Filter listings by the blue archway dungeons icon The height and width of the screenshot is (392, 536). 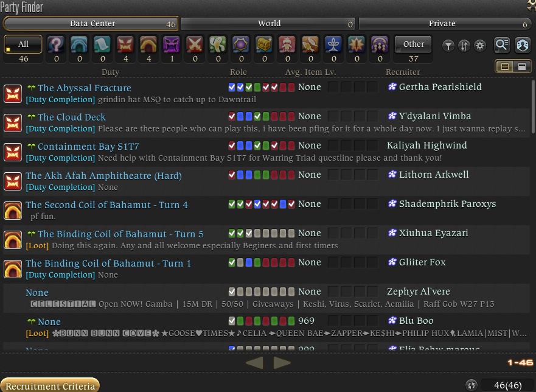tap(79, 44)
